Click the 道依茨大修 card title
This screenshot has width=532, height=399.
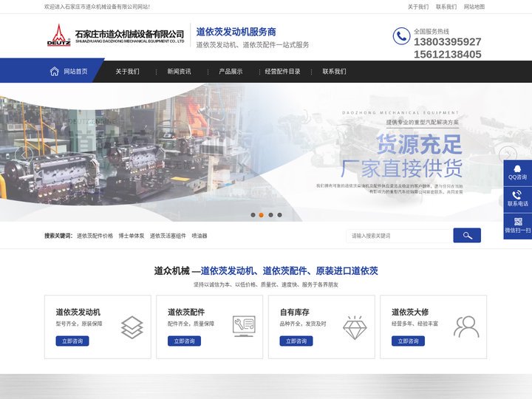pyautogui.click(x=410, y=312)
